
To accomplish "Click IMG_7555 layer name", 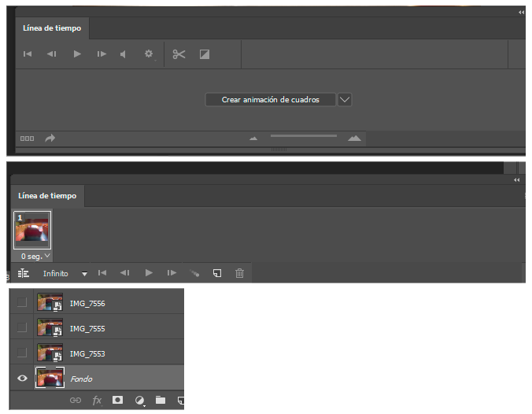I will click(87, 328).
